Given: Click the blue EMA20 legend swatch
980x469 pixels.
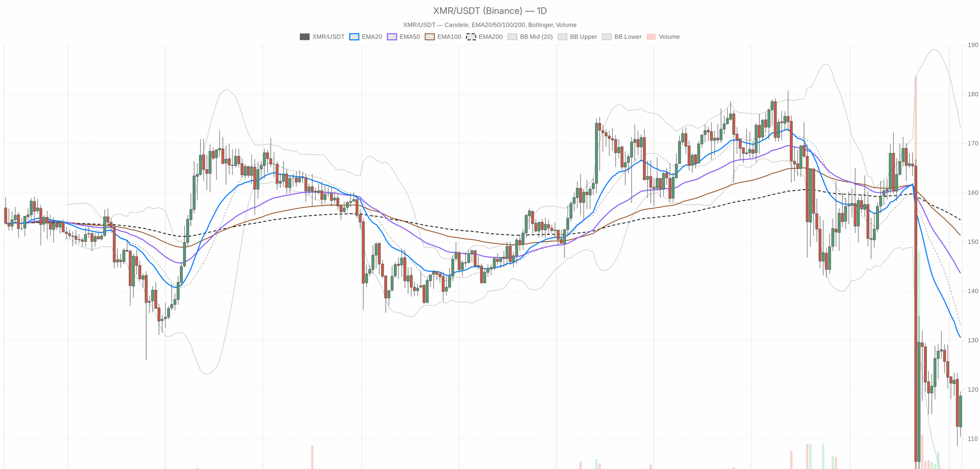Looking at the screenshot, I should (x=354, y=36).
